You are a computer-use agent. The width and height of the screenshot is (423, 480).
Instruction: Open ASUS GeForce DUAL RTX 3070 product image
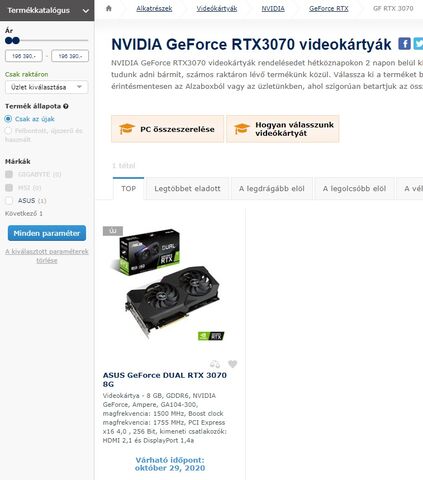(x=169, y=285)
